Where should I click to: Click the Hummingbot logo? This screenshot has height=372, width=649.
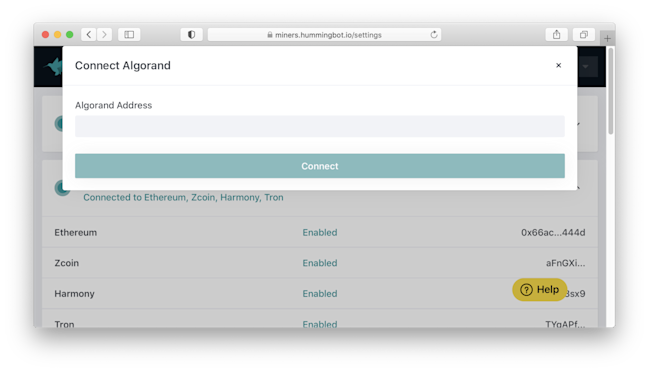[53, 66]
